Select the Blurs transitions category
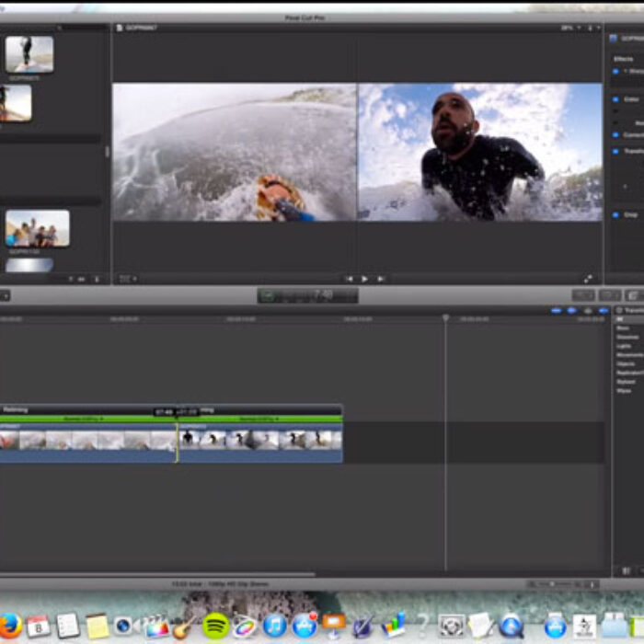The image size is (644, 644). (x=623, y=328)
